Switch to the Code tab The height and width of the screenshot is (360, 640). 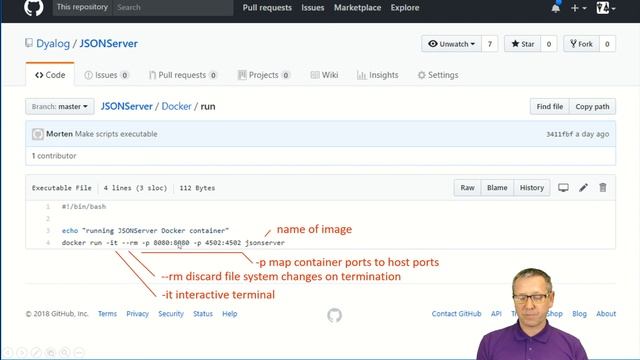click(x=50, y=75)
